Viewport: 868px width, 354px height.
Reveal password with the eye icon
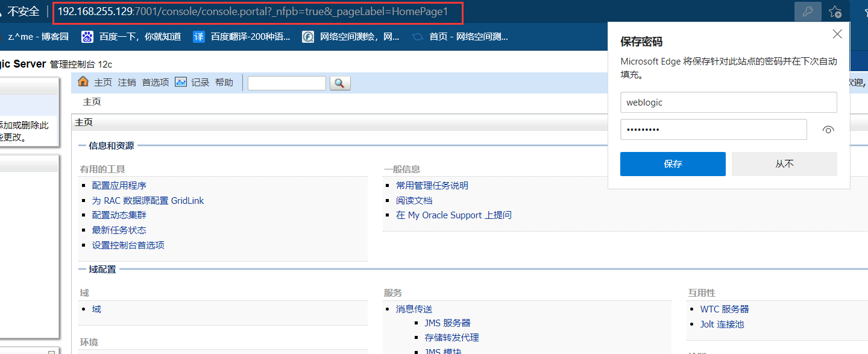[x=828, y=130]
